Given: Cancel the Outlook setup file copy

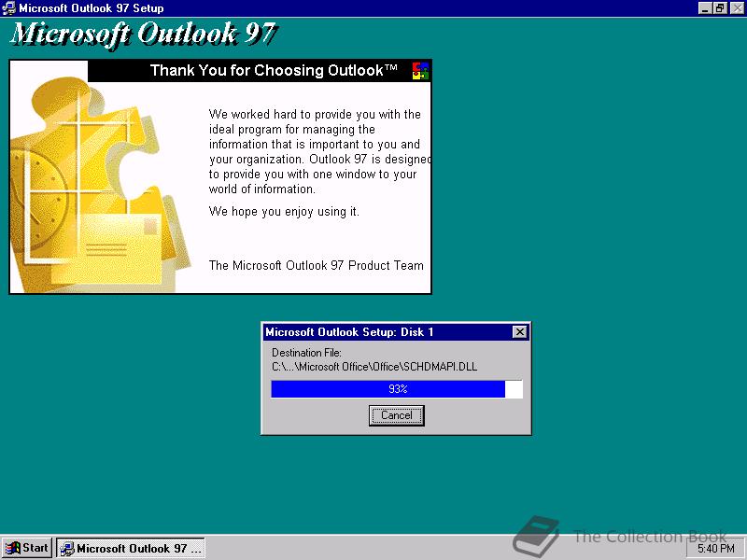Looking at the screenshot, I should pyautogui.click(x=396, y=415).
